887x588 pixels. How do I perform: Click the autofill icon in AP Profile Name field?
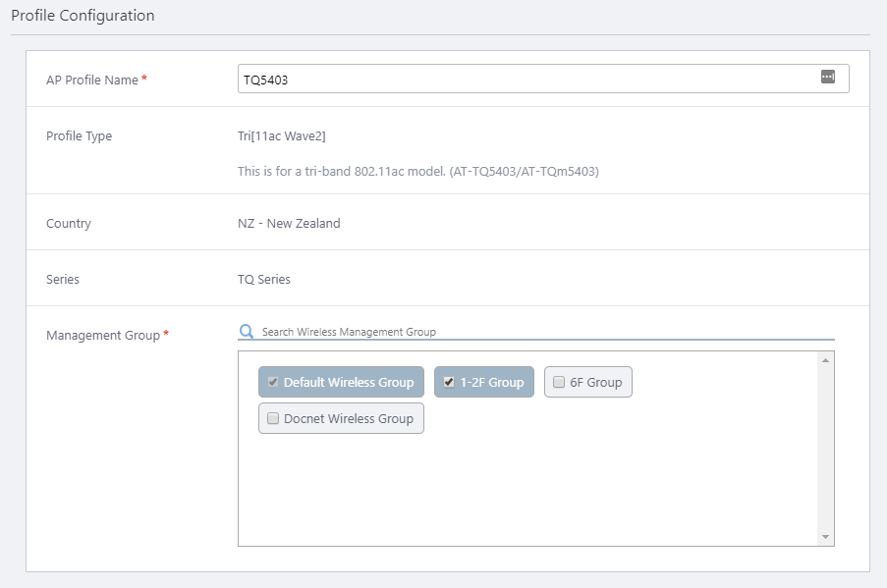(827, 78)
